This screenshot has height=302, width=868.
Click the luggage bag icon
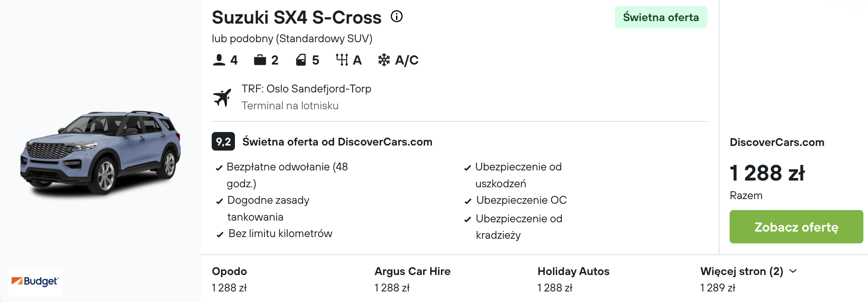(x=260, y=60)
